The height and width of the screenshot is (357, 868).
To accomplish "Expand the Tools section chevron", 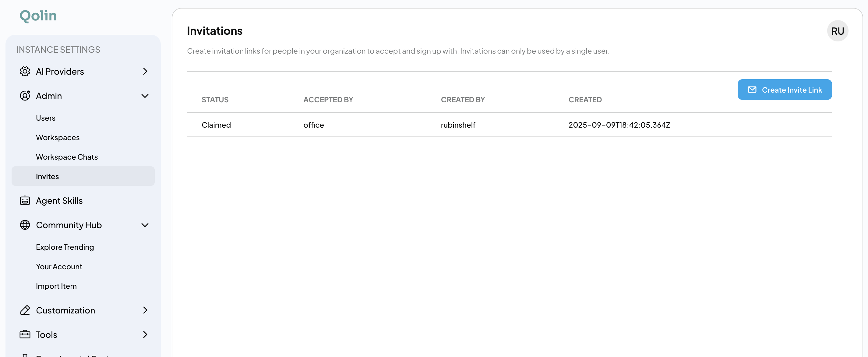I will pos(145,334).
